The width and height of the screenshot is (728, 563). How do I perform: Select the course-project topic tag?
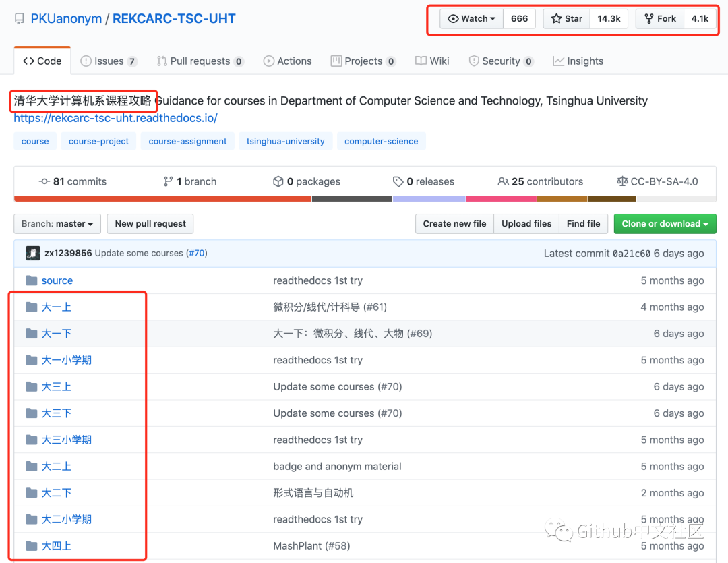98,141
